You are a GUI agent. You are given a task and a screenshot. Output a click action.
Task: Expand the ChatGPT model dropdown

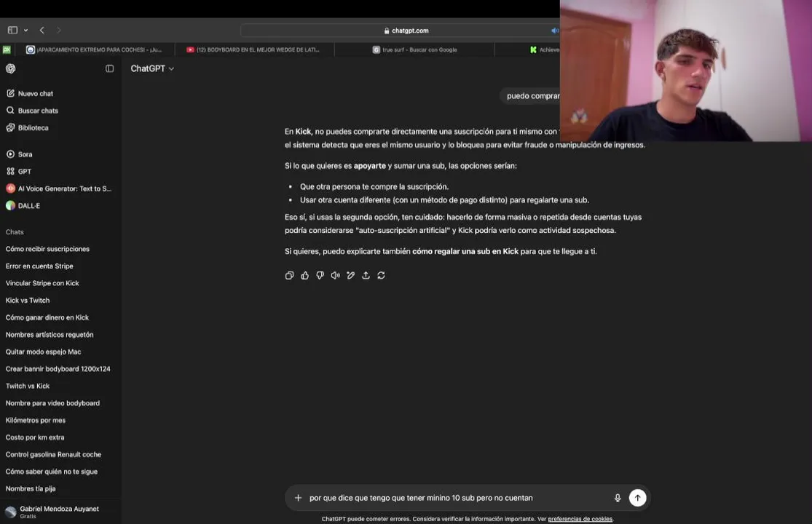click(152, 68)
